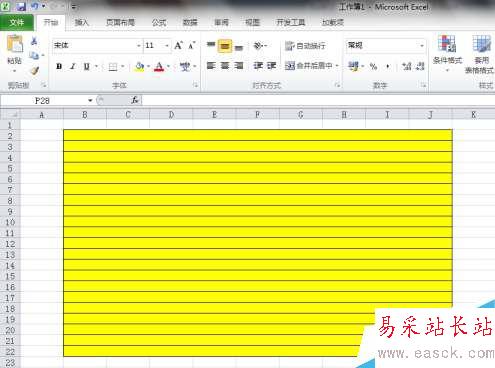Decrease font size with small A
Viewport: 495px width, 368px height.
(x=192, y=45)
